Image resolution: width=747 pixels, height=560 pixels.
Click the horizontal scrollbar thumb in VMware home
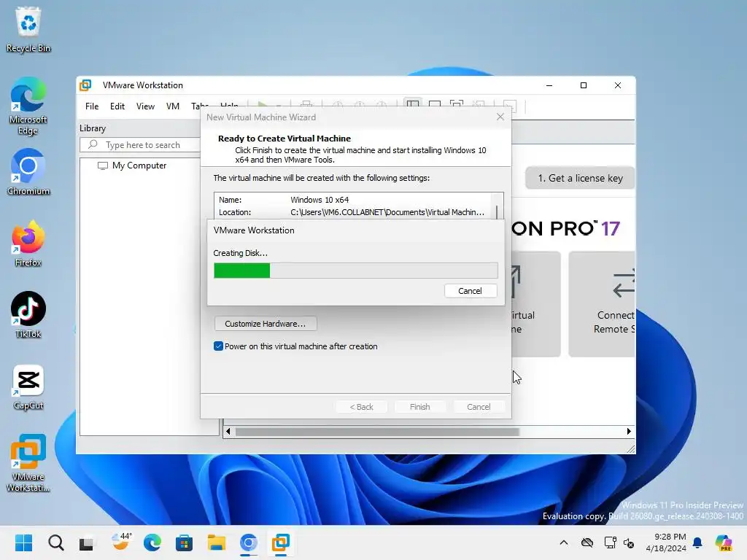[x=377, y=432]
